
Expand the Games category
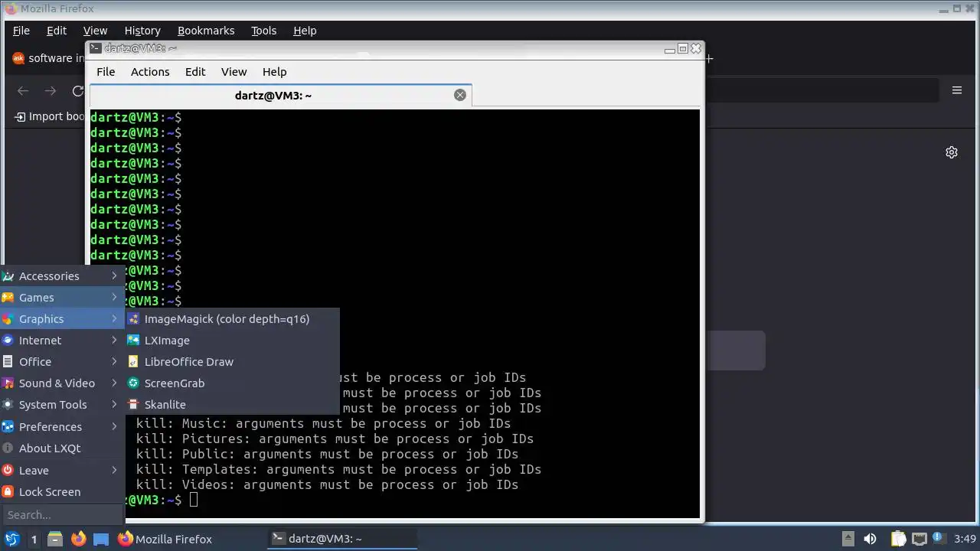pos(62,298)
